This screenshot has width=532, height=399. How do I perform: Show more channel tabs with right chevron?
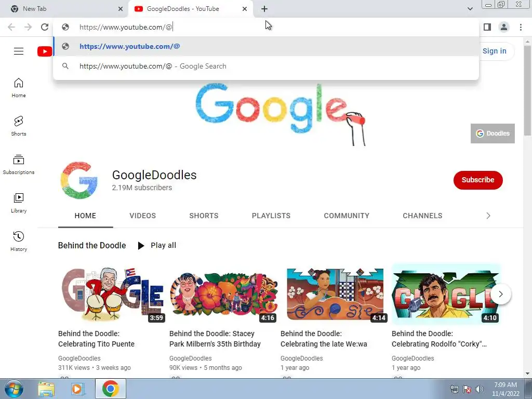tap(488, 216)
